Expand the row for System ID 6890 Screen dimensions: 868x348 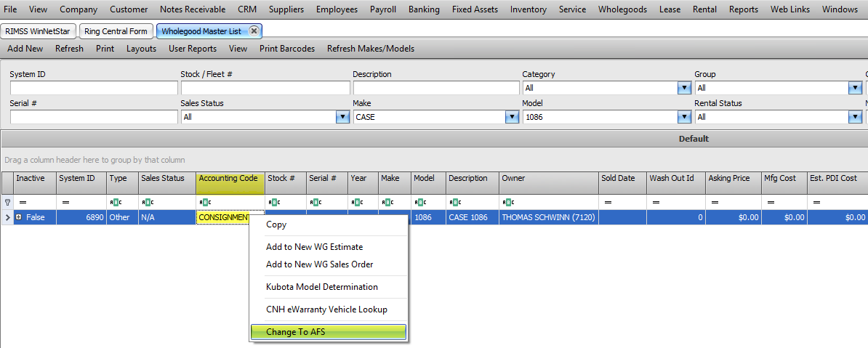click(x=19, y=217)
